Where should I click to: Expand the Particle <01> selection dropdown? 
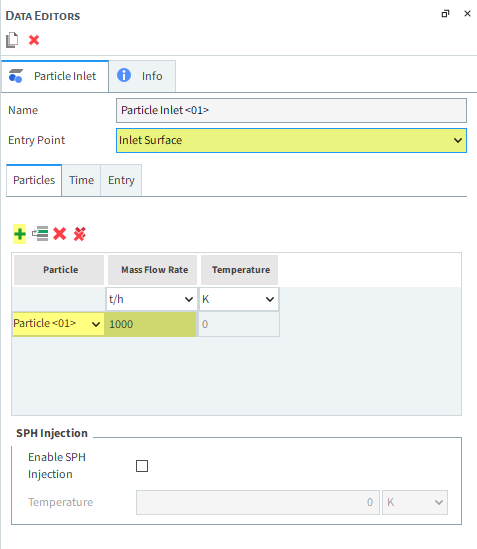(x=58, y=324)
